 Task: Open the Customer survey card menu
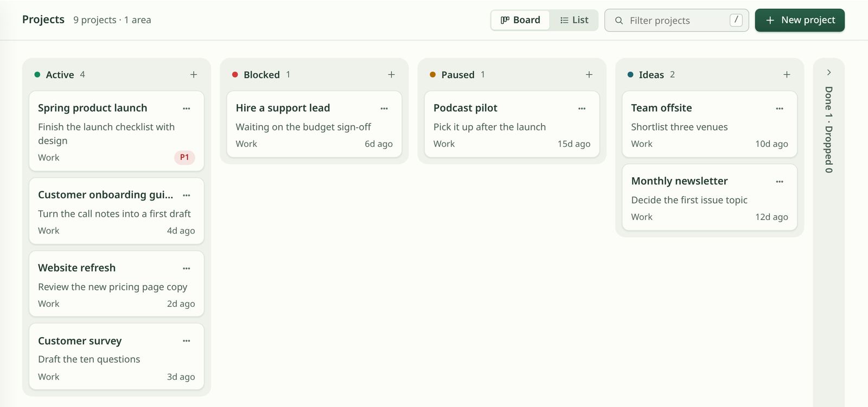tap(187, 341)
